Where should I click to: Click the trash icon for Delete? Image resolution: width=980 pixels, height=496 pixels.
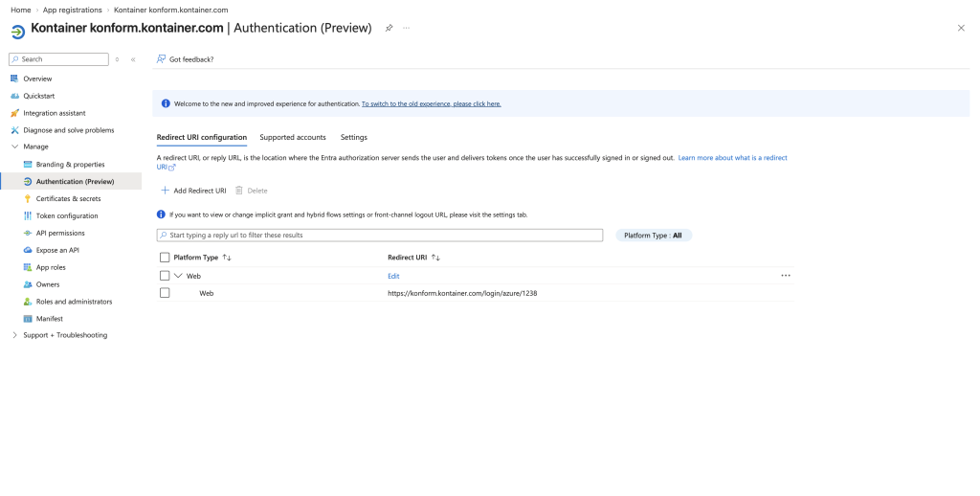(x=238, y=191)
